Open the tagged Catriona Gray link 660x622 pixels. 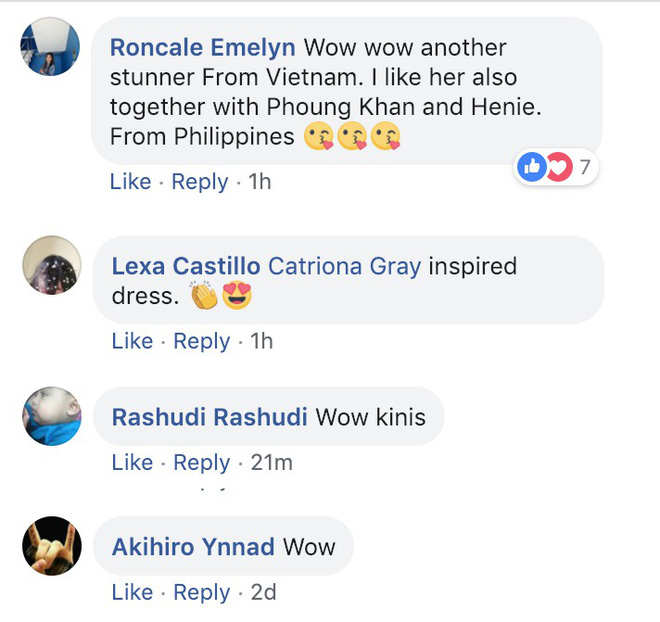tap(348, 267)
